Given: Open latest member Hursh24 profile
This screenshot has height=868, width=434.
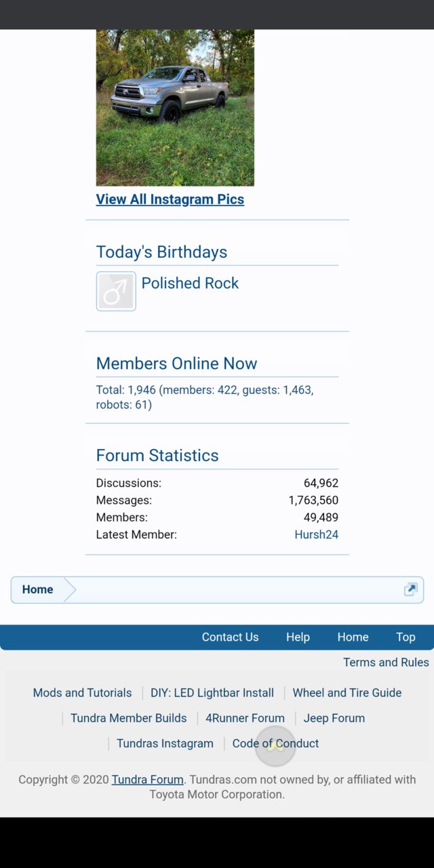Looking at the screenshot, I should click(316, 534).
